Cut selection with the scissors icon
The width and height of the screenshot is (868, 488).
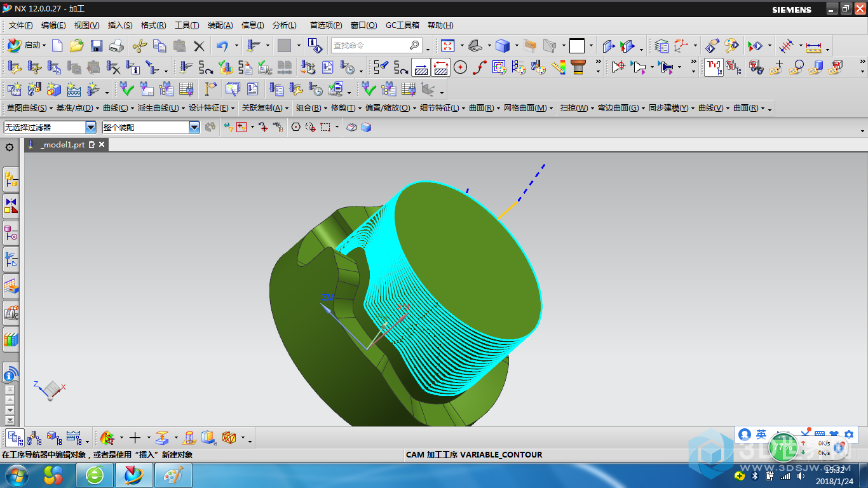140,45
